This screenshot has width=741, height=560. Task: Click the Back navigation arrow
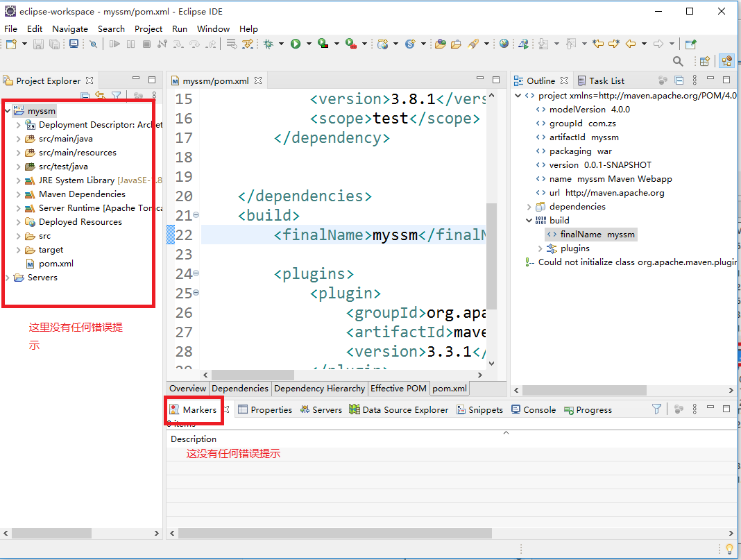tap(631, 44)
